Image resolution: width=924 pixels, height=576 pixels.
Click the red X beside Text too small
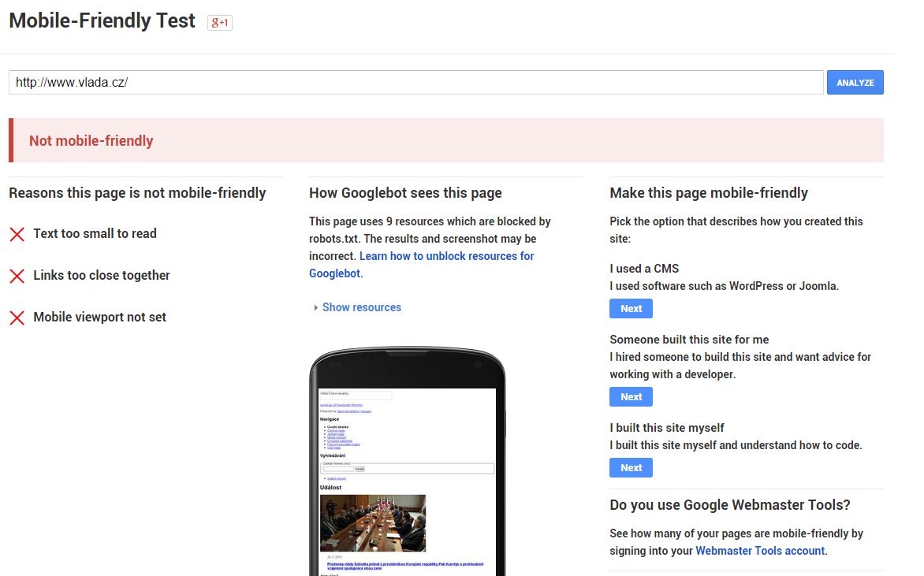pyautogui.click(x=17, y=234)
